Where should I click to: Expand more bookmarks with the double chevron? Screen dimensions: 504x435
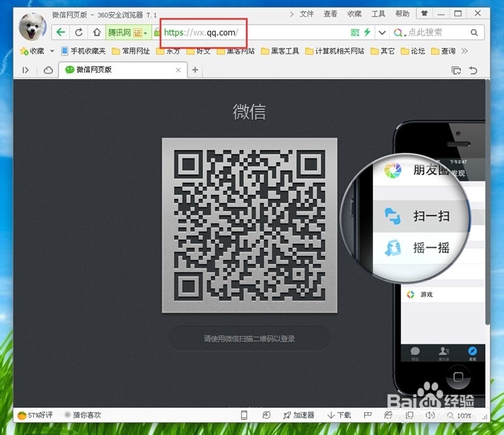tap(464, 51)
